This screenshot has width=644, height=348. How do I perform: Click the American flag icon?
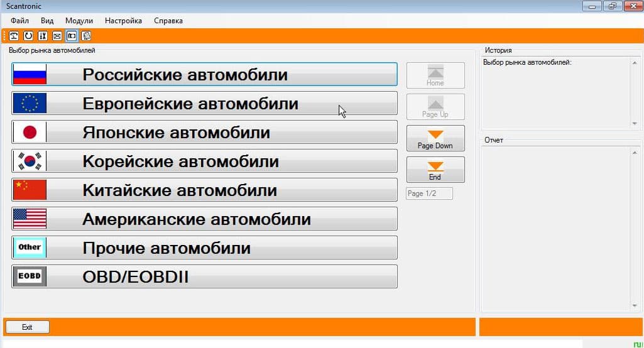coord(30,219)
